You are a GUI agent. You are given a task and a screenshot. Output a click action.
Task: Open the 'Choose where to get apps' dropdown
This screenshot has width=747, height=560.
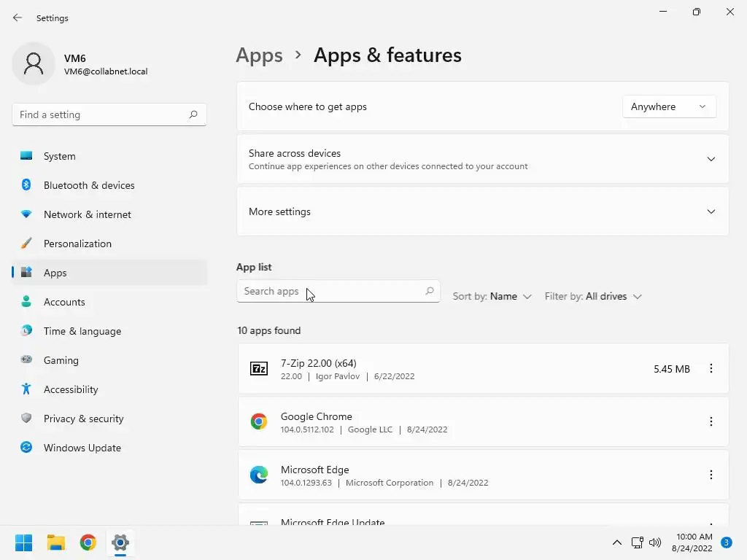pyautogui.click(x=669, y=106)
